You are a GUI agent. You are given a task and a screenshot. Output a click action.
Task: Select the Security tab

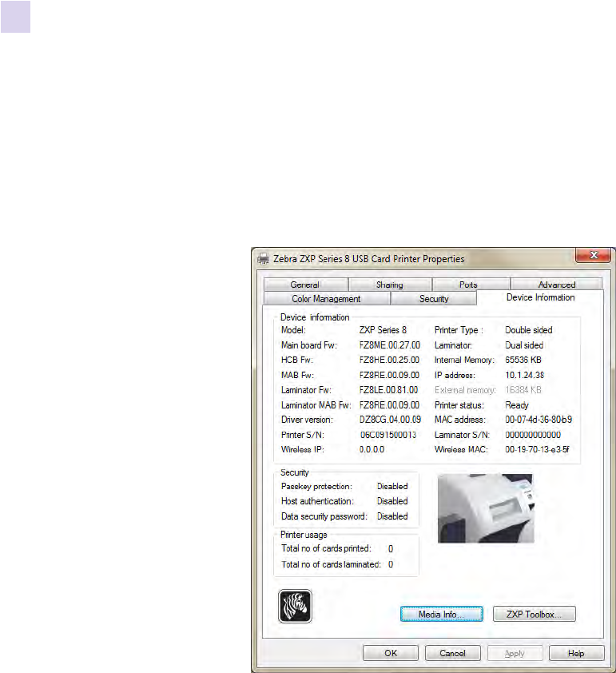tap(434, 299)
